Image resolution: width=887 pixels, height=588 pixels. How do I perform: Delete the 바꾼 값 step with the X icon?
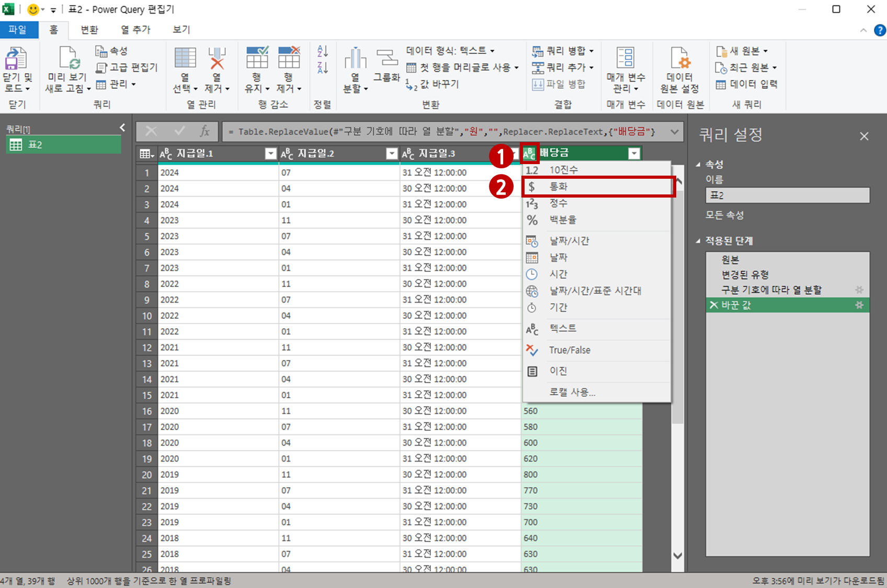pyautogui.click(x=713, y=305)
